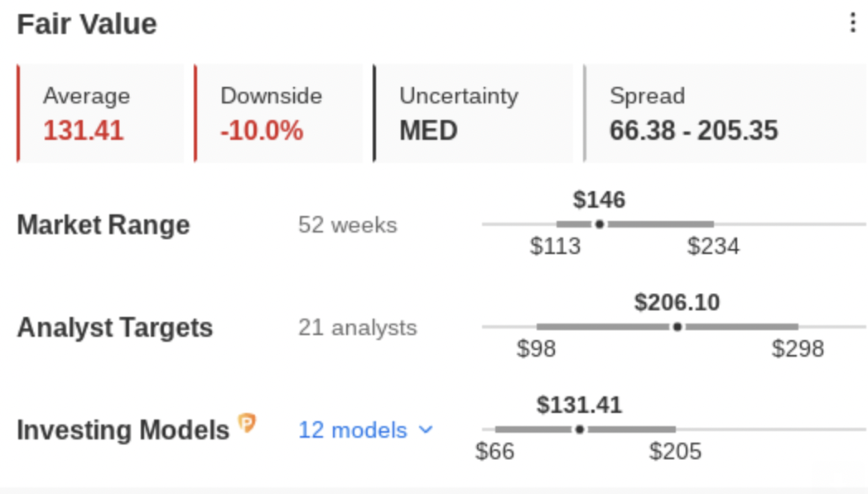This screenshot has width=868, height=494.
Task: Click the Market Range label
Action: click(x=104, y=225)
